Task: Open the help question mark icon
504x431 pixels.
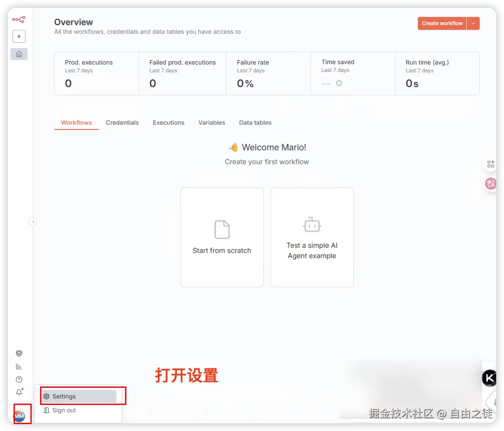Action: click(19, 379)
